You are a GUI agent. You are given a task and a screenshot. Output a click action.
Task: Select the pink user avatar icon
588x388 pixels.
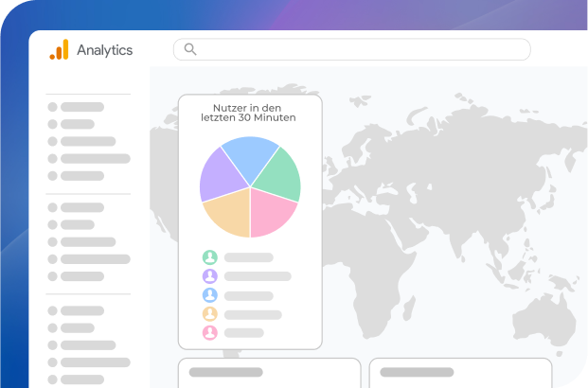209,333
